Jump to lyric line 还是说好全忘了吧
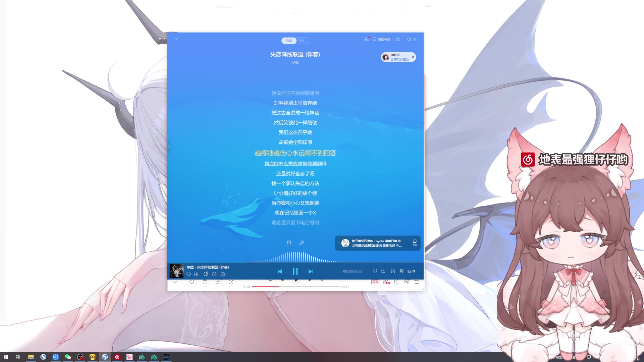 295,174
